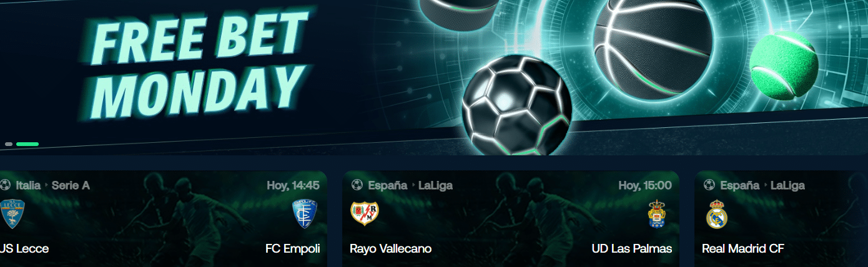Click the UD Las Palmas club badge
The height and width of the screenshot is (267, 868).
(x=658, y=214)
